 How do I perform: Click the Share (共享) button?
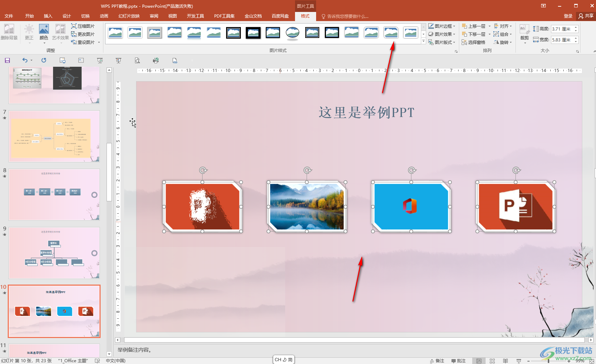[x=587, y=16]
